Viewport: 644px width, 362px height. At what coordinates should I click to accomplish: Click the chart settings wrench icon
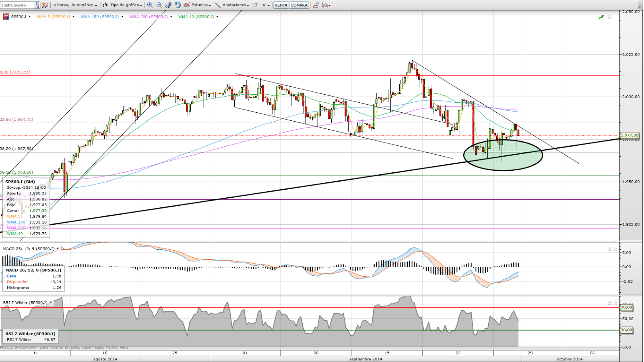[x=316, y=5]
